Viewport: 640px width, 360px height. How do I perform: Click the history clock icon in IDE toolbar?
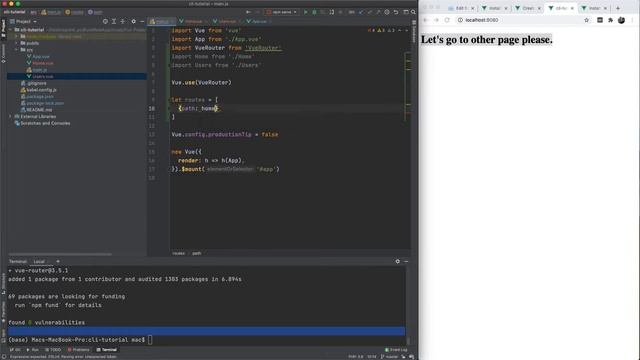coord(387,12)
